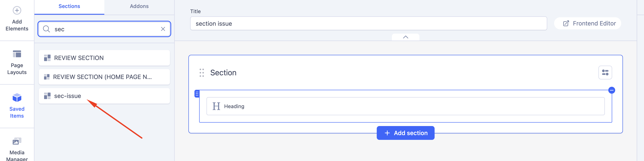This screenshot has height=161, width=644.
Task: Click into the Title input field
Action: click(368, 24)
